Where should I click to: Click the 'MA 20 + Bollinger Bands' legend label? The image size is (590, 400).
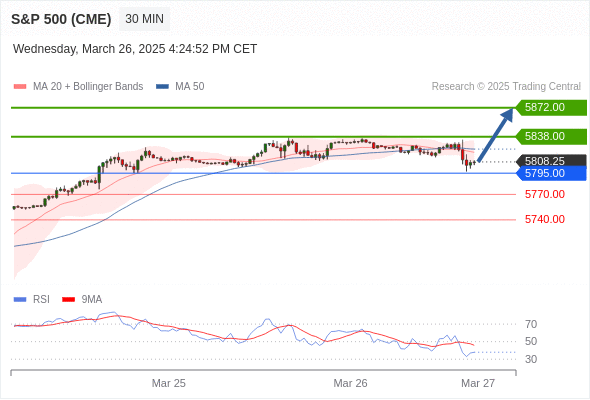(88, 87)
